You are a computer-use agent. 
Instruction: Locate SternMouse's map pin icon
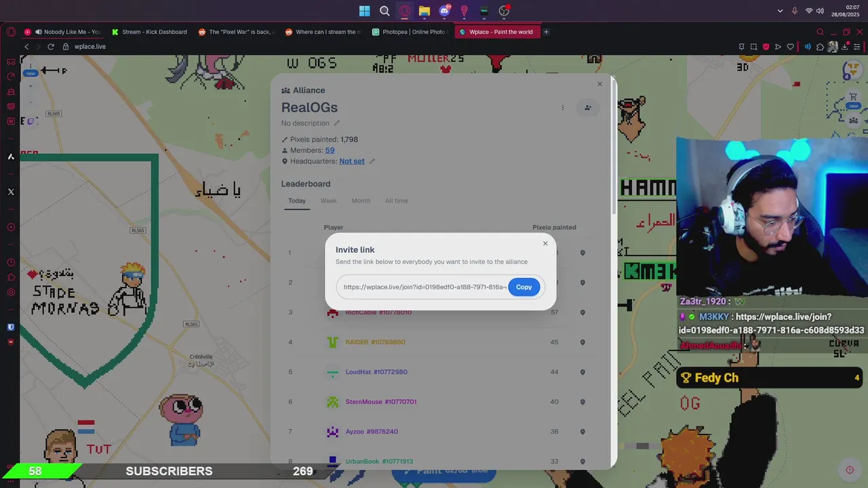(x=583, y=402)
